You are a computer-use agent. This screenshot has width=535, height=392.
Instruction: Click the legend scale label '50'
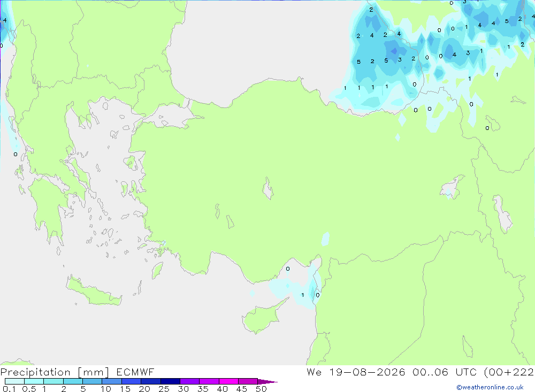(261, 389)
